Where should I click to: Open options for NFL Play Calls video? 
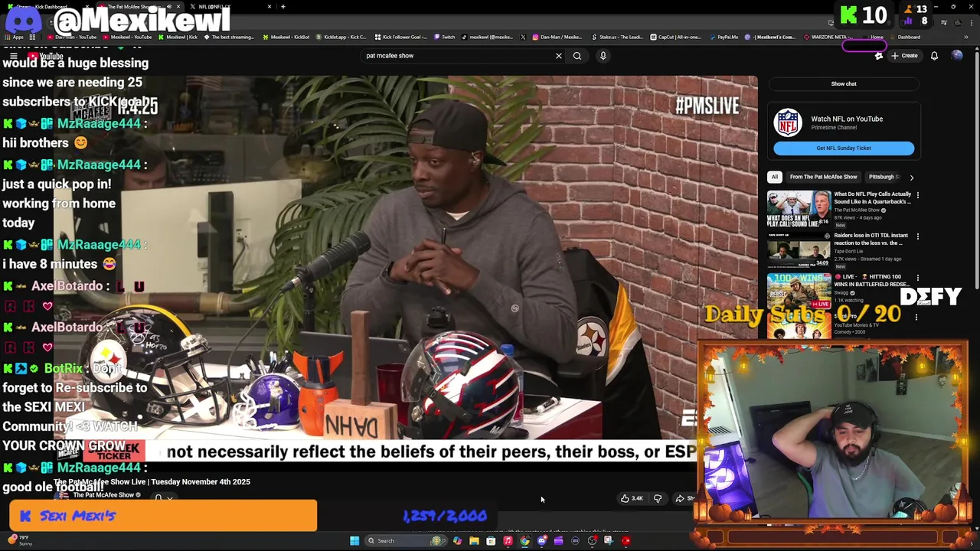(917, 195)
